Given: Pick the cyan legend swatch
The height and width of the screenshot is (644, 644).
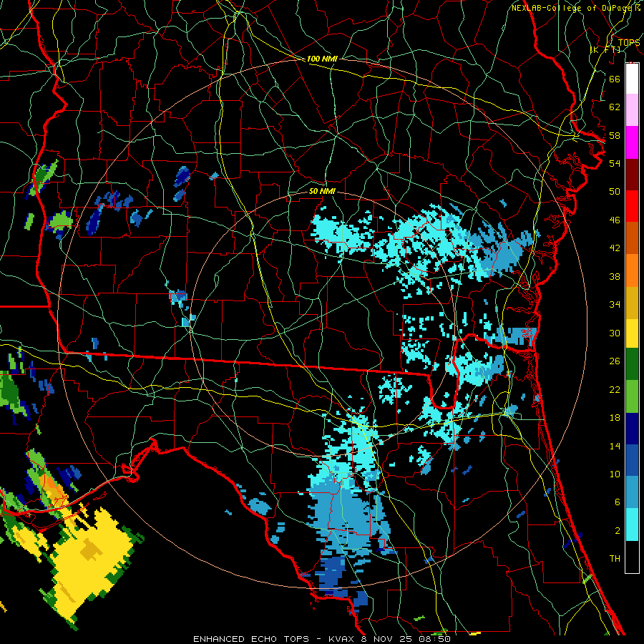Looking at the screenshot, I should (x=632, y=525).
